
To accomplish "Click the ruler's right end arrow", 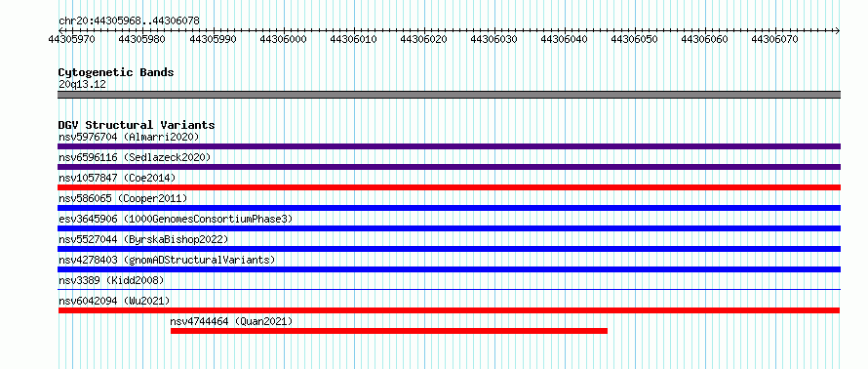I will (x=838, y=30).
